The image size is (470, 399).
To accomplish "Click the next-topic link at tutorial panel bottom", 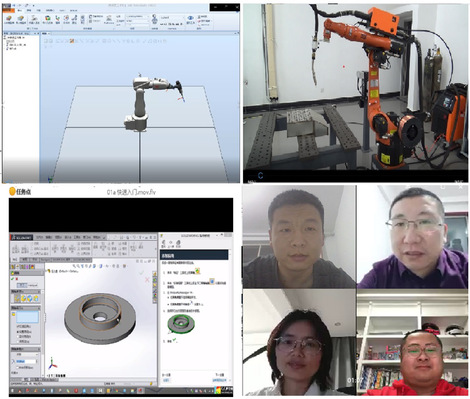I will coord(220,380).
